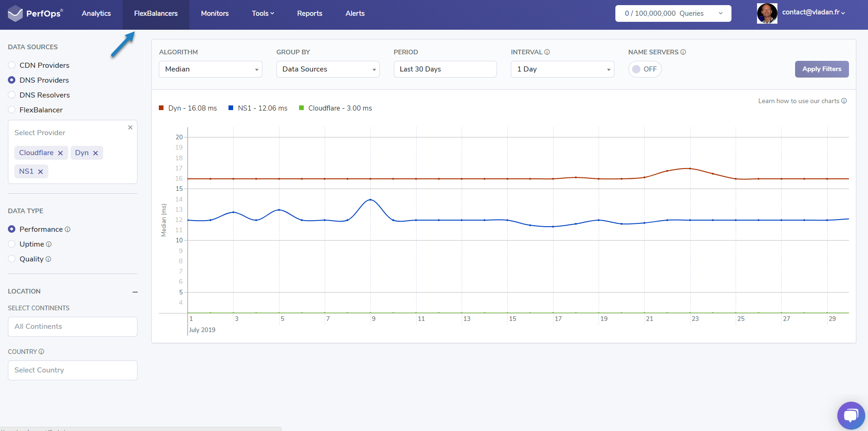The height and width of the screenshot is (431, 868).
Task: Open the Tools menu
Action: 262,13
